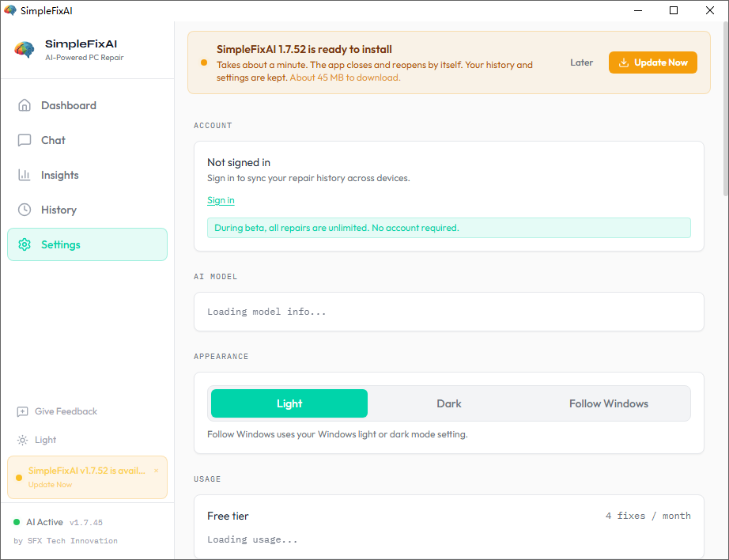Click "by SFX Tech Innovation" footer text
The width and height of the screenshot is (729, 560).
point(66,541)
